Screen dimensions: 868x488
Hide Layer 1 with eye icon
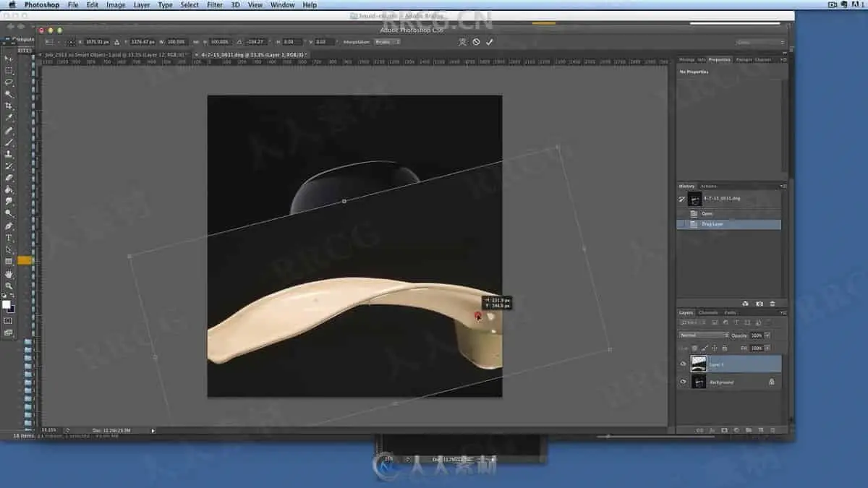[683, 364]
